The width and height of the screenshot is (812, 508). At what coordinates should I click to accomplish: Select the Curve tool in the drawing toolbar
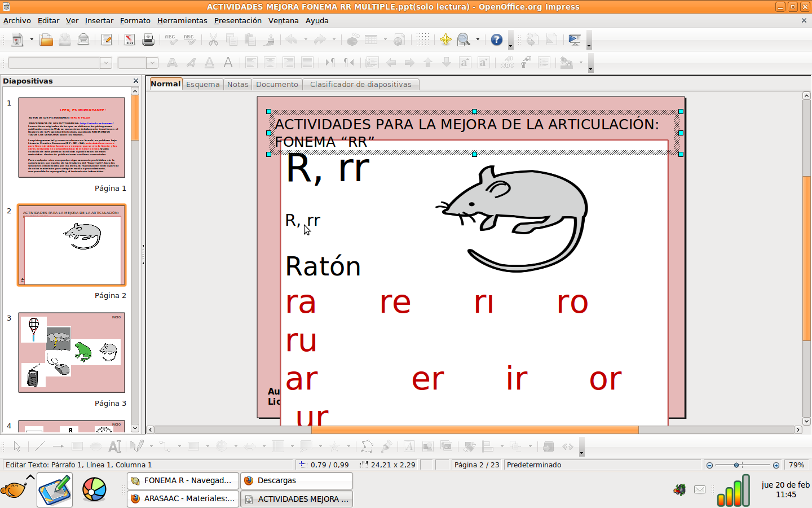click(x=136, y=446)
